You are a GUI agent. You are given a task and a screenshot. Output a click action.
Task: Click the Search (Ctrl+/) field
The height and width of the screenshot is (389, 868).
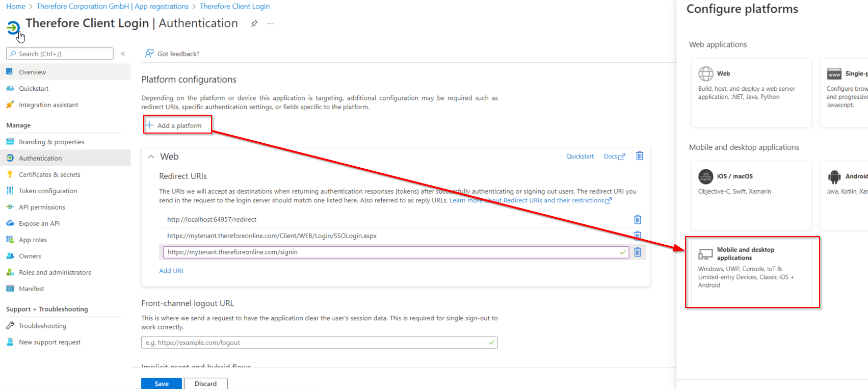[x=60, y=54]
